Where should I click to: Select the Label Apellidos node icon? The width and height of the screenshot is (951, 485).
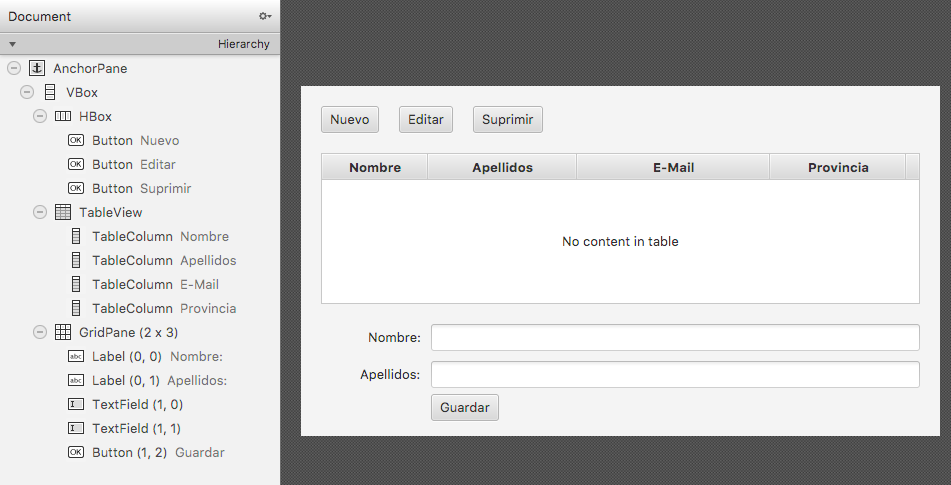[76, 381]
